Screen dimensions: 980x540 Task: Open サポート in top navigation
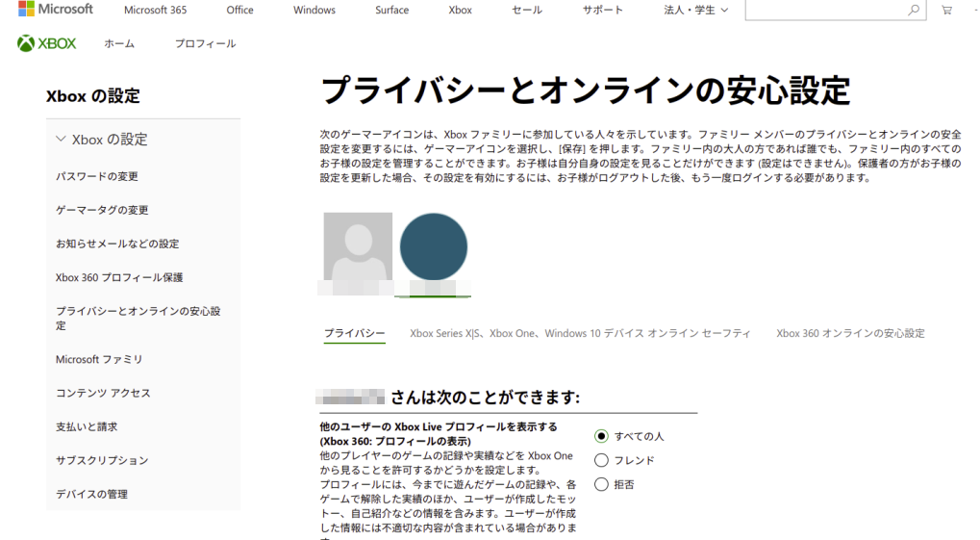[602, 10]
